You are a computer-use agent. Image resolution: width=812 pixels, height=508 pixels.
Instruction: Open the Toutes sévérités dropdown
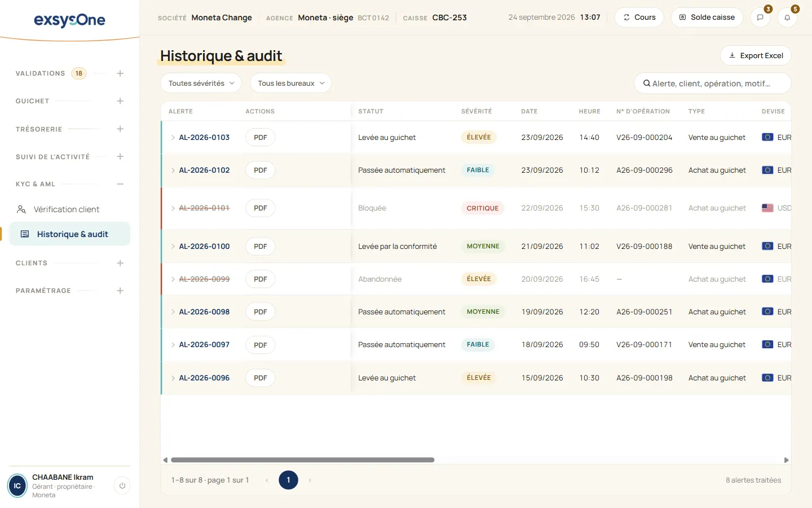click(x=201, y=83)
